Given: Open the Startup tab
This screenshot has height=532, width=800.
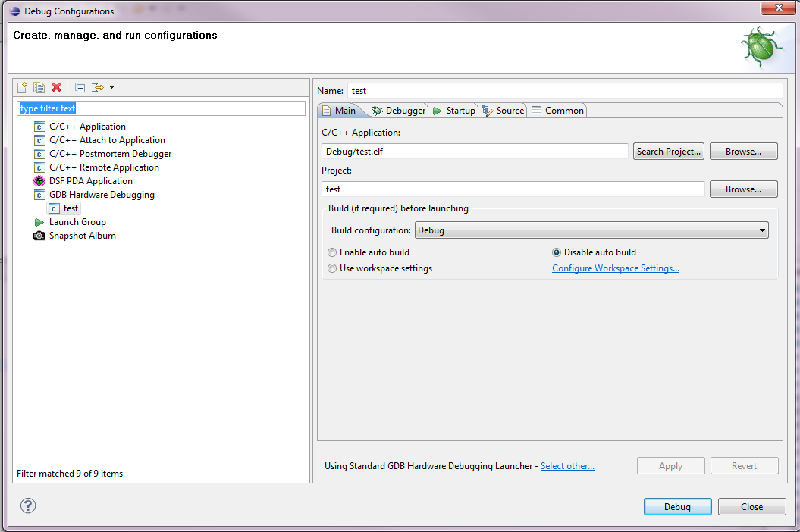Looking at the screenshot, I should (x=453, y=111).
